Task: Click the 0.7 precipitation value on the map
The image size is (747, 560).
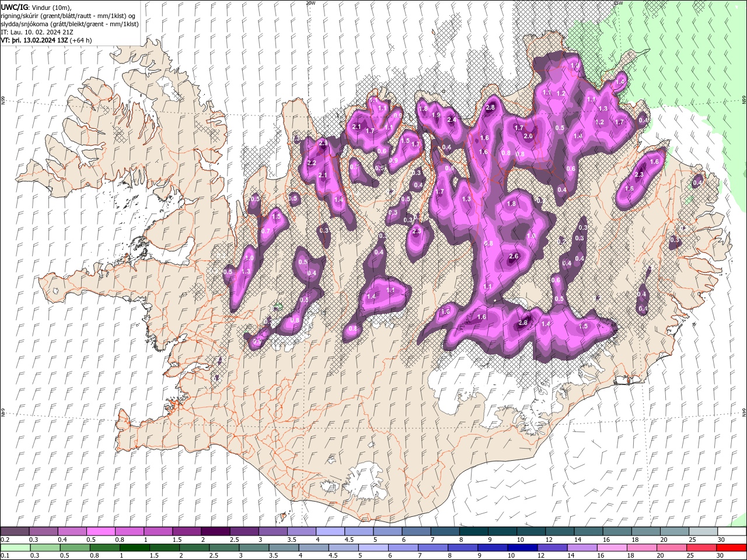Action: point(266,231)
